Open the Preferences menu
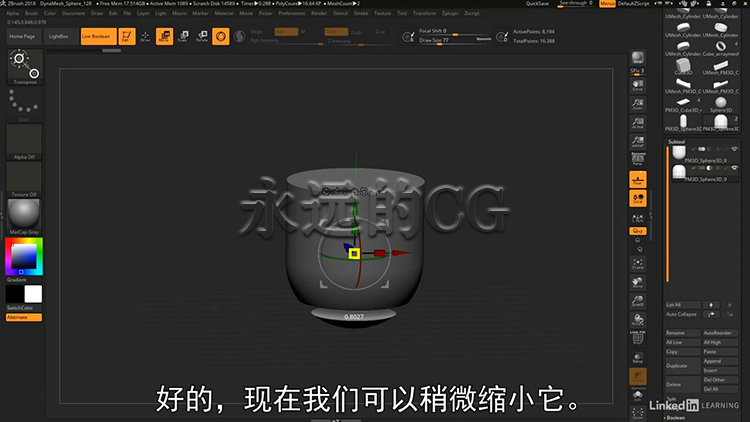 (292, 13)
